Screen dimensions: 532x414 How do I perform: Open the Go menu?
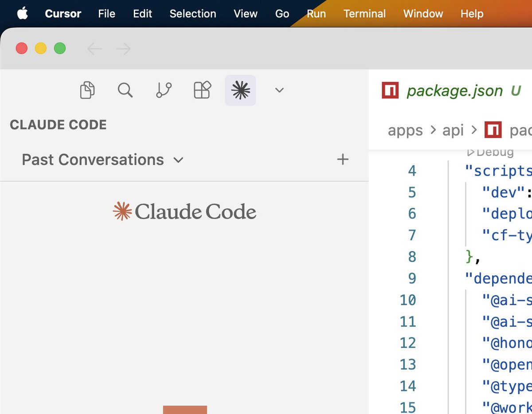pyautogui.click(x=282, y=14)
